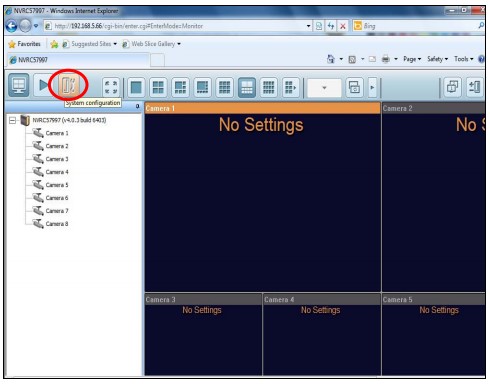490x384 pixels.
Task: Toggle full screen with the four-arrows icon
Action: pyautogui.click(x=111, y=87)
